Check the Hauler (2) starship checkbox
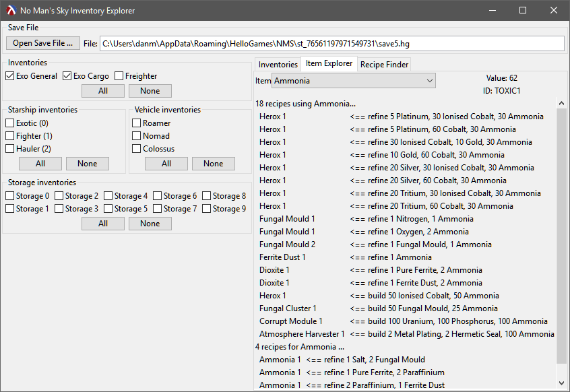The height and width of the screenshot is (392, 570). tap(10, 149)
